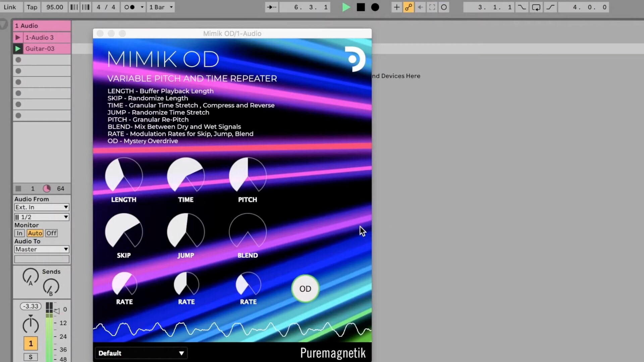Click the Puremagnetik D logo icon
The image size is (644, 362).
tap(356, 59)
